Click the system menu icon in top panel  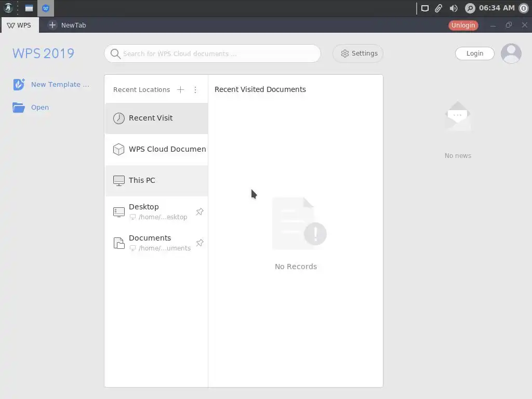pyautogui.click(x=8, y=8)
